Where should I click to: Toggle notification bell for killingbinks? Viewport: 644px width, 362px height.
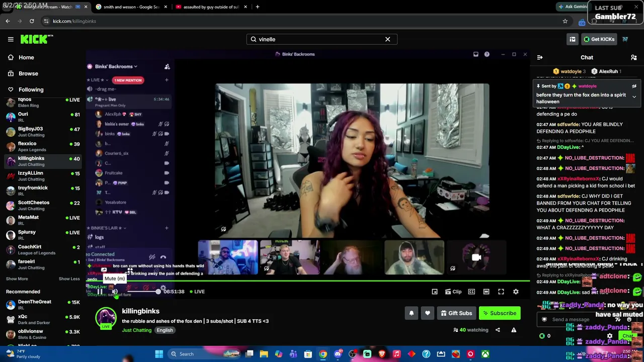point(412,313)
